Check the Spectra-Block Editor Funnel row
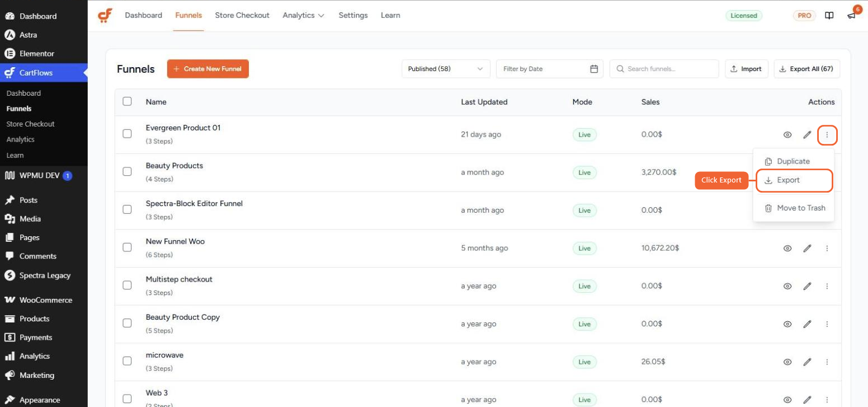 click(x=127, y=209)
